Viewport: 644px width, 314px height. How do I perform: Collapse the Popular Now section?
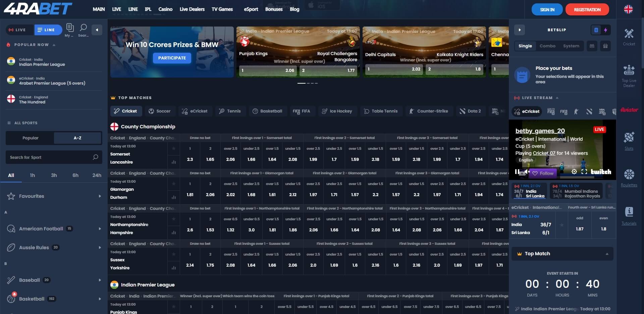click(54, 45)
